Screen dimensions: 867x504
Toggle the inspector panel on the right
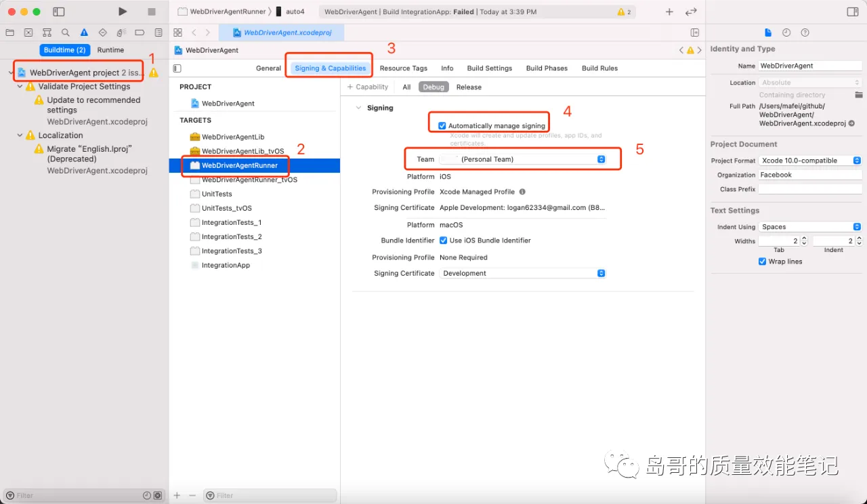pos(853,12)
